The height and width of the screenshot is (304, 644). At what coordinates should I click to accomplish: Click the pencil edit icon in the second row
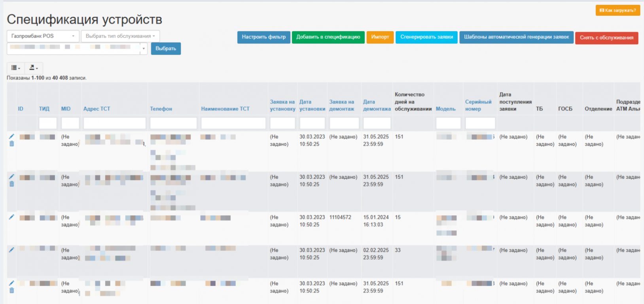11,177
